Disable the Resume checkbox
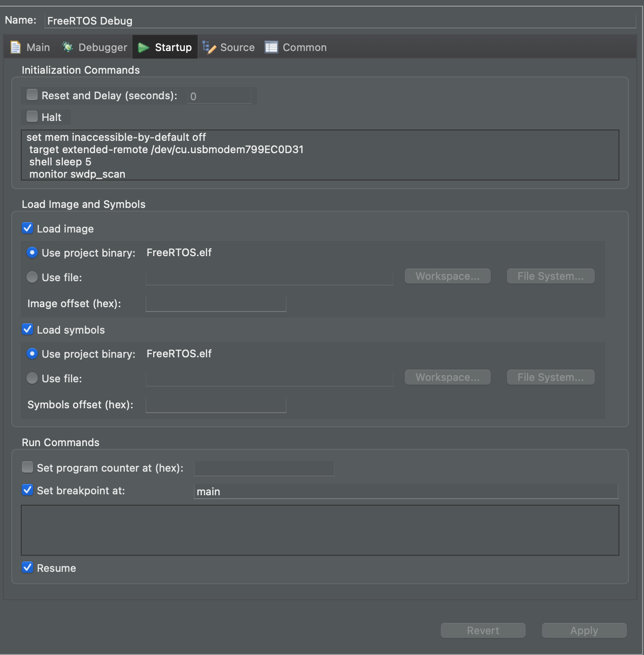 pyautogui.click(x=27, y=568)
